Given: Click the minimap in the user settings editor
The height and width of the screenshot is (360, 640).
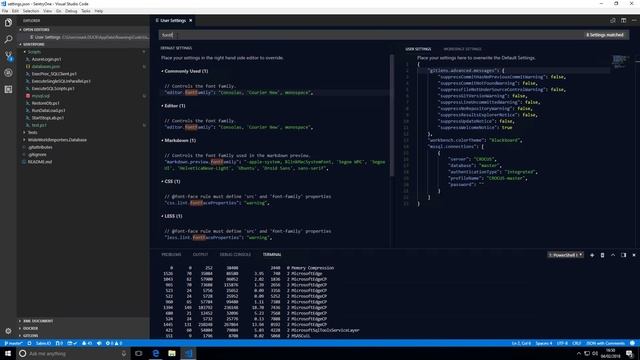Looking at the screenshot, I should click(x=620, y=61).
